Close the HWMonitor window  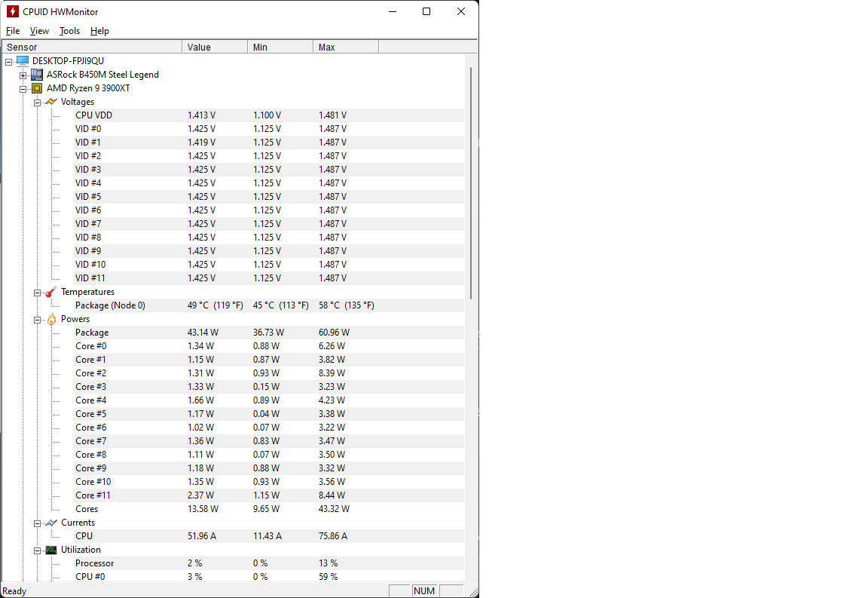[x=460, y=11]
